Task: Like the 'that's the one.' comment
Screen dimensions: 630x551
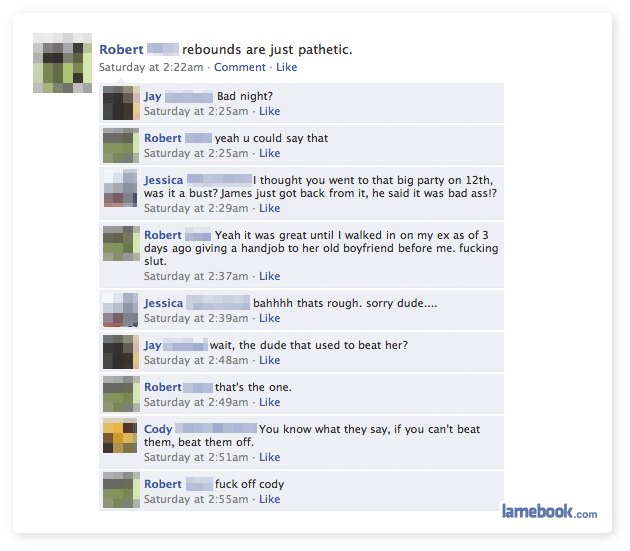Action: [x=270, y=402]
